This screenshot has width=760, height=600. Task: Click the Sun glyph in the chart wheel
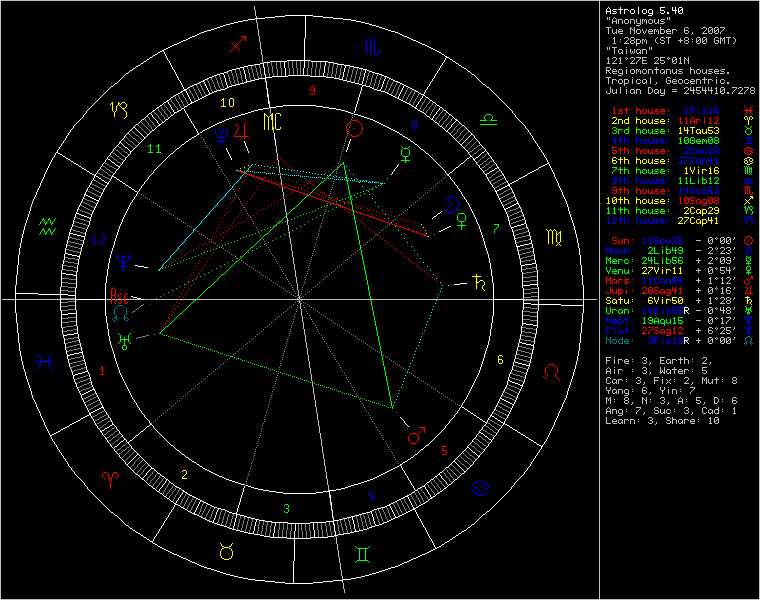click(354, 128)
